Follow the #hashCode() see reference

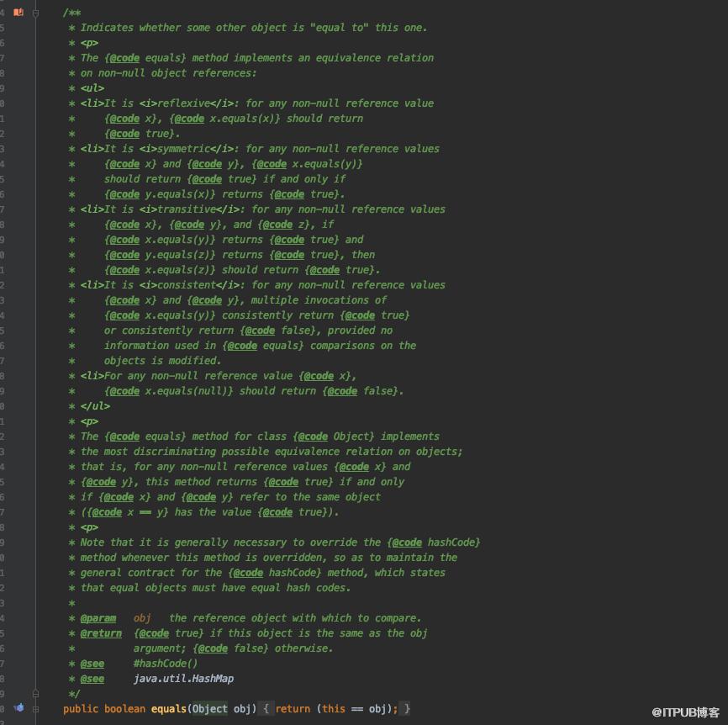click(166, 664)
